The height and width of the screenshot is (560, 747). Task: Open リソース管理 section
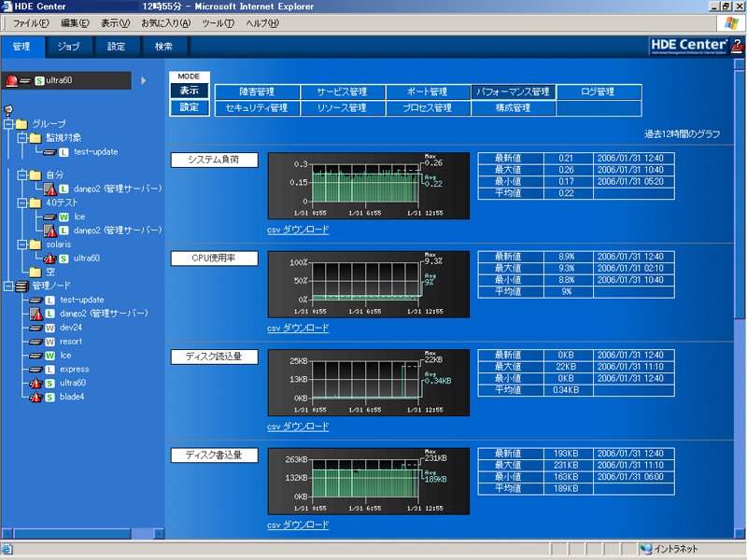click(x=343, y=108)
